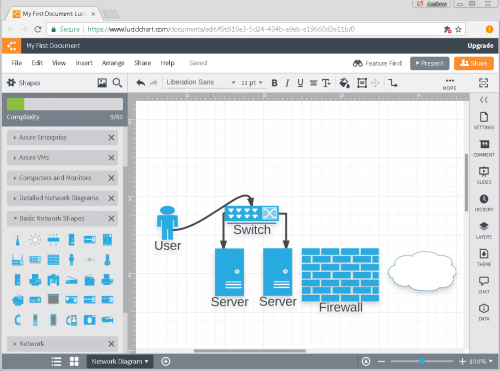Open the font size dropdown

(252, 83)
